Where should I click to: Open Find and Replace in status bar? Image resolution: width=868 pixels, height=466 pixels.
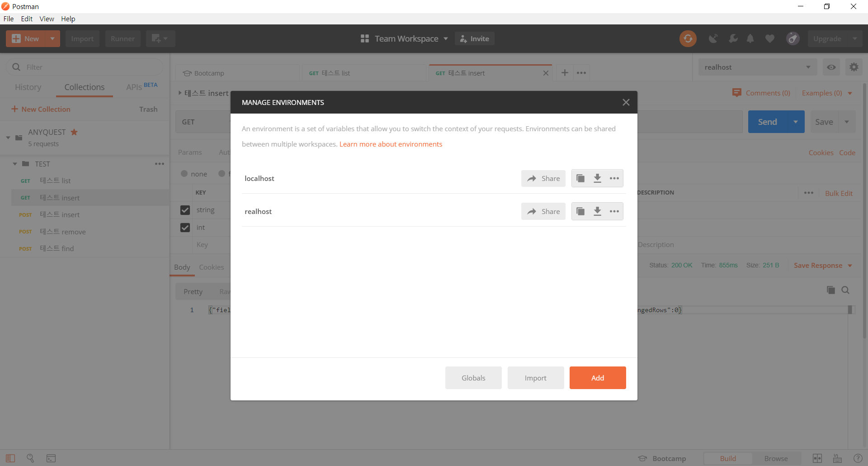[30, 458]
